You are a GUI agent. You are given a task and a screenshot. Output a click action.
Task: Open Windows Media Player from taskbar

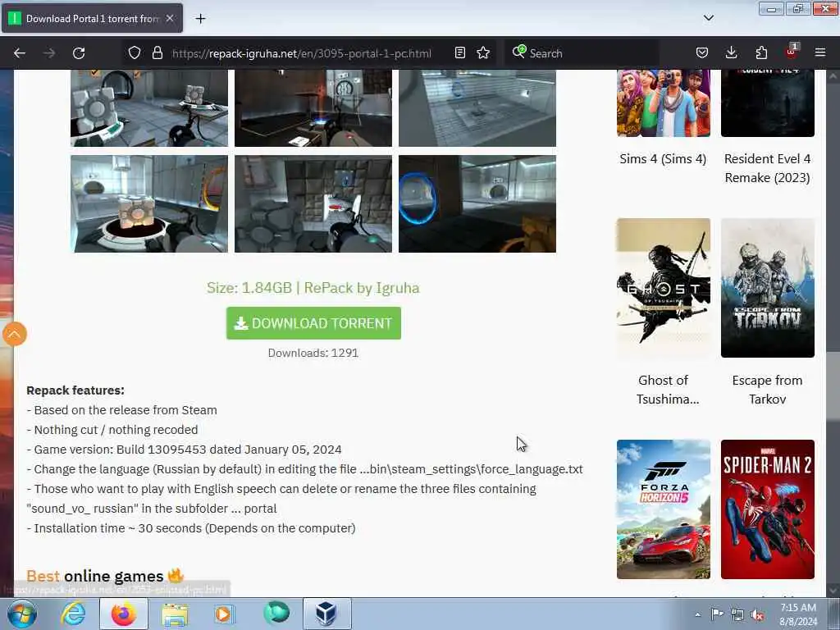(224, 614)
